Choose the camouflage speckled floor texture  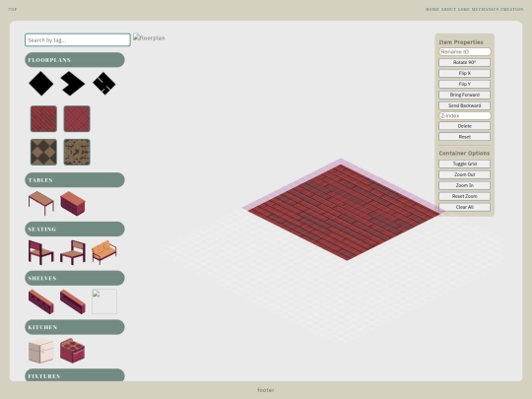click(x=77, y=152)
